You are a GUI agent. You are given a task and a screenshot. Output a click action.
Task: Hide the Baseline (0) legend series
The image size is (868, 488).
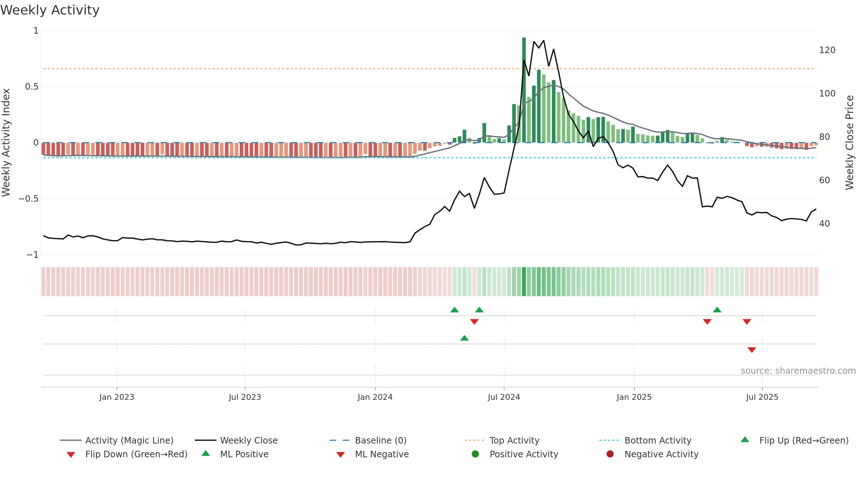click(368, 440)
